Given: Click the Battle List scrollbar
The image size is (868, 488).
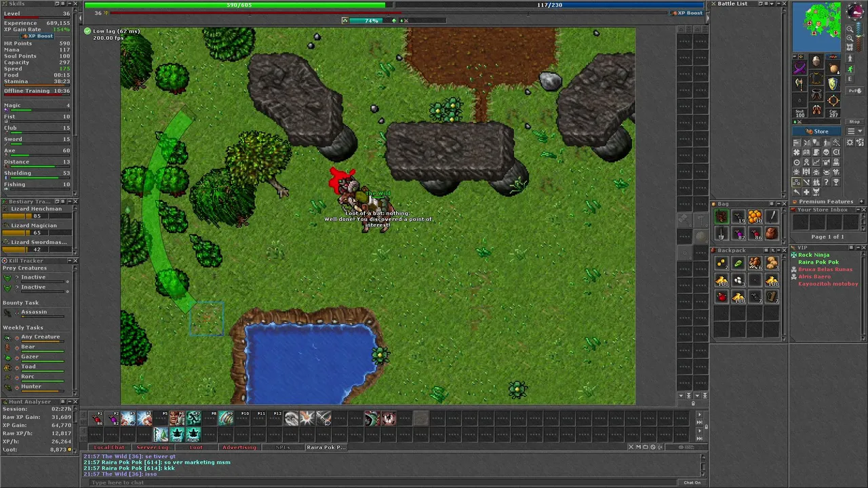Looking at the screenshot, I should [785, 102].
